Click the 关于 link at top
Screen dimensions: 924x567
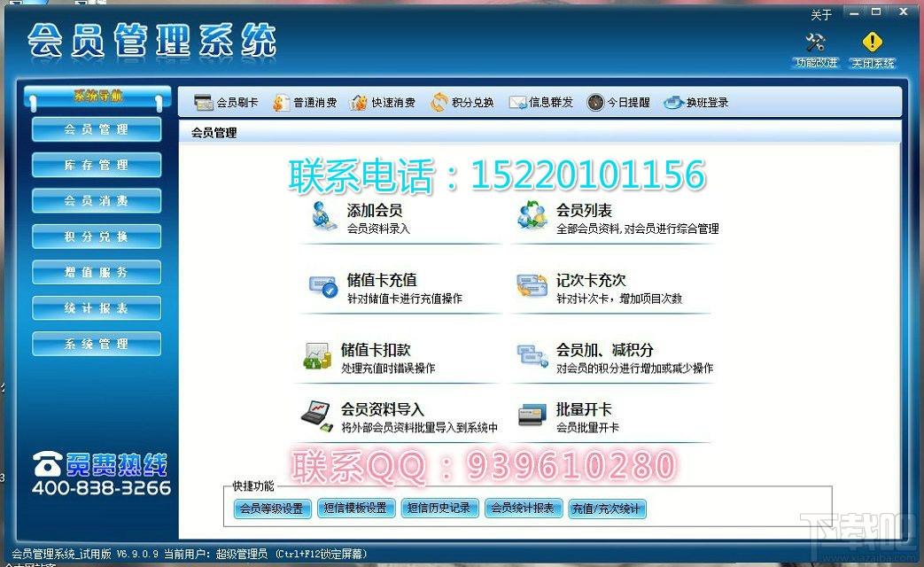coord(820,15)
